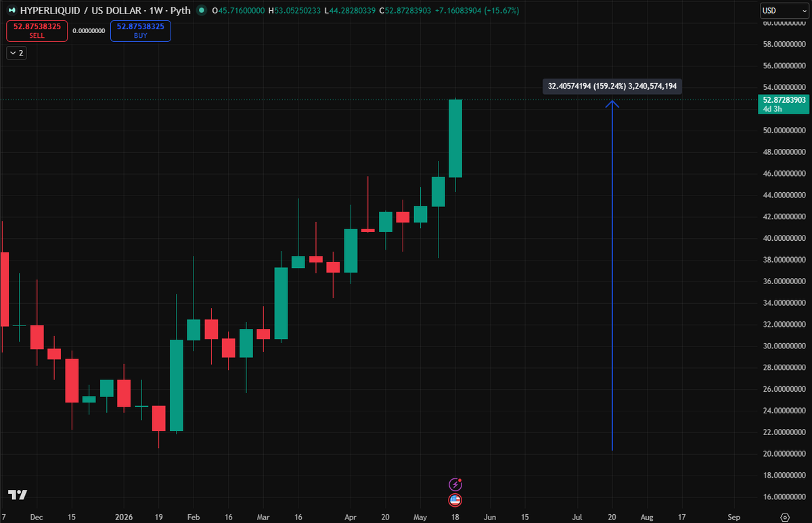Click the blue BUY 52.87538325 button

[x=141, y=30]
